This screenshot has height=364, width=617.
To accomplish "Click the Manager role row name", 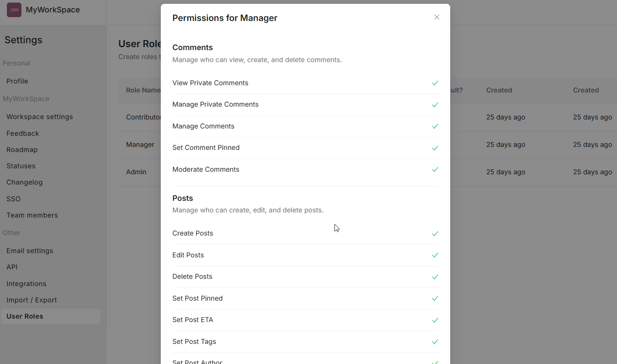I will (x=140, y=145).
